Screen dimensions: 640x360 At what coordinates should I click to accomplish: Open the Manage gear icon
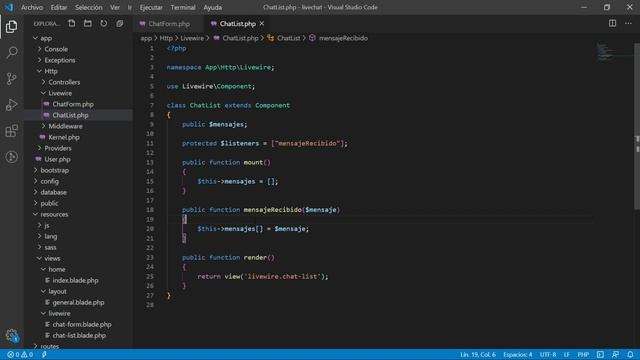pos(11,336)
